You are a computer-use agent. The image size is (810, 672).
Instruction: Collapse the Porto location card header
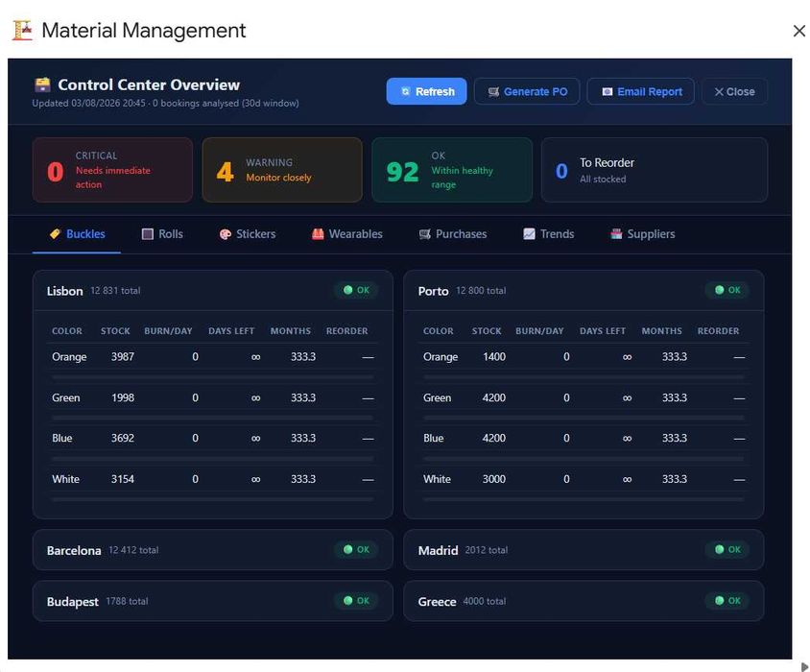pyautogui.click(x=584, y=291)
